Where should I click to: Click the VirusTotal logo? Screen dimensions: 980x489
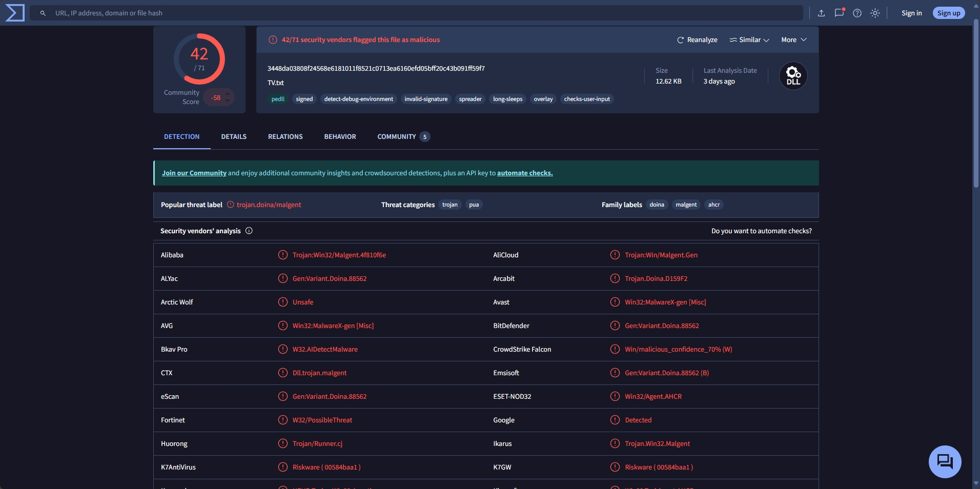tap(14, 12)
